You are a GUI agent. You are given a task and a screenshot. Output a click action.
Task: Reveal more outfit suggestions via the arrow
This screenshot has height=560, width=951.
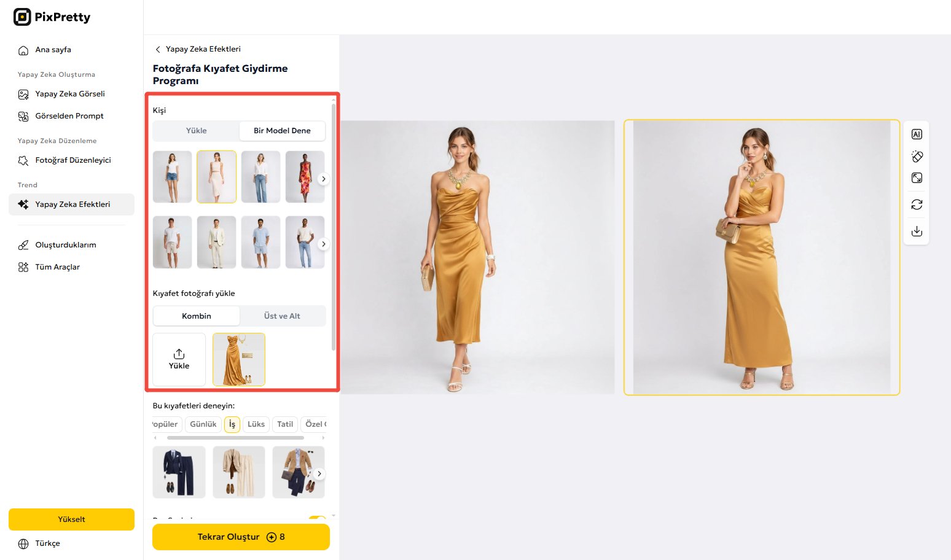coord(319,473)
